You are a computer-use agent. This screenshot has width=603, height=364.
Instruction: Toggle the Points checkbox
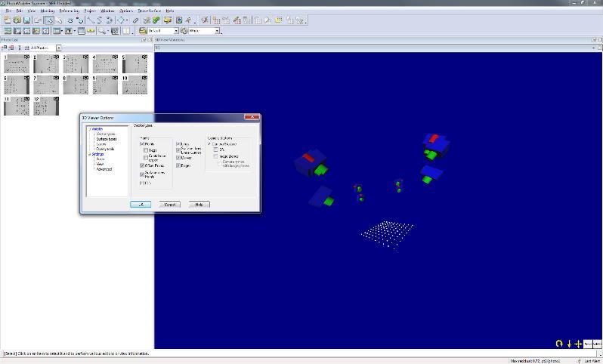pyautogui.click(x=142, y=144)
